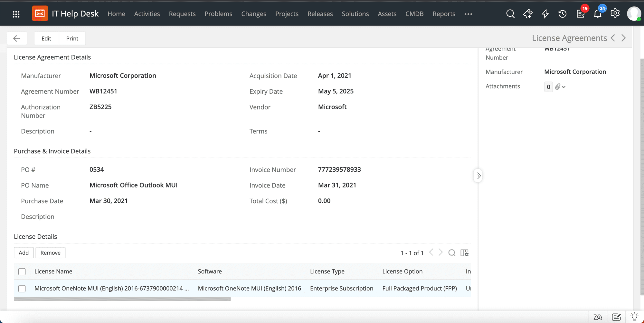This screenshot has width=644, height=323.
Task: Open pending approvals icon showing 19 badge
Action: click(x=580, y=14)
